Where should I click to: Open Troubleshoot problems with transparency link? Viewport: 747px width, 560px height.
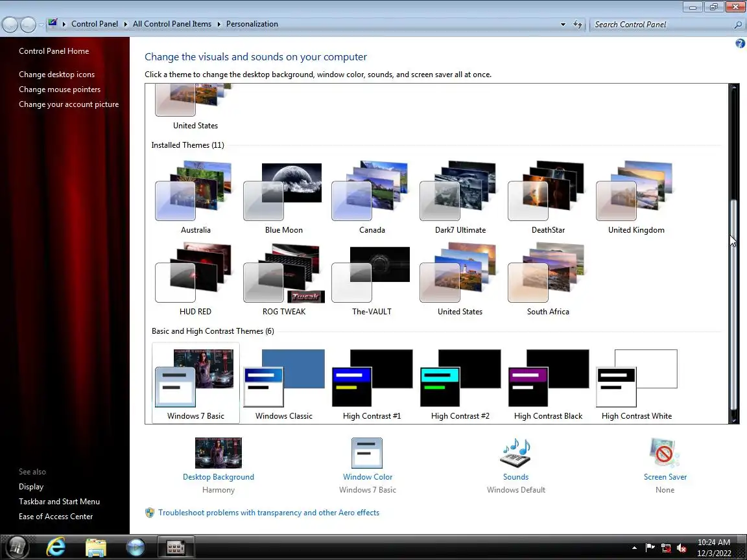[x=268, y=513]
